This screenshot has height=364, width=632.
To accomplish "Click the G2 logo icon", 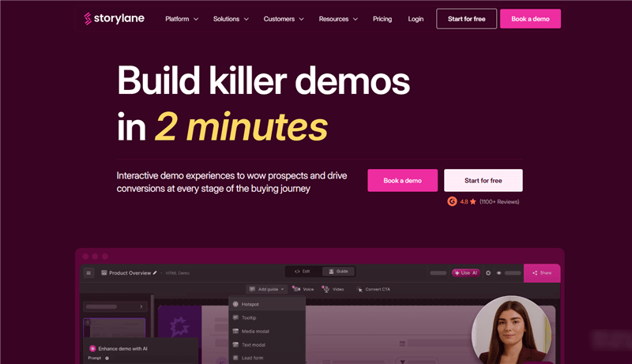I will (452, 201).
